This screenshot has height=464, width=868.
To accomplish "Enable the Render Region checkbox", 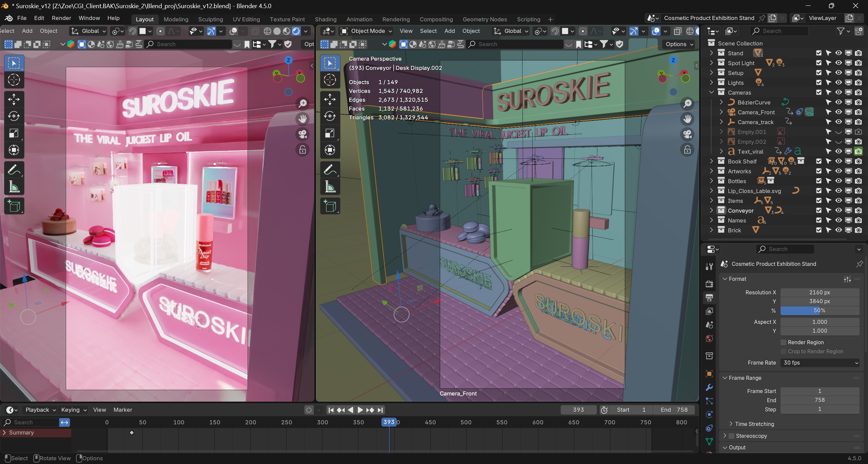I will [783, 342].
